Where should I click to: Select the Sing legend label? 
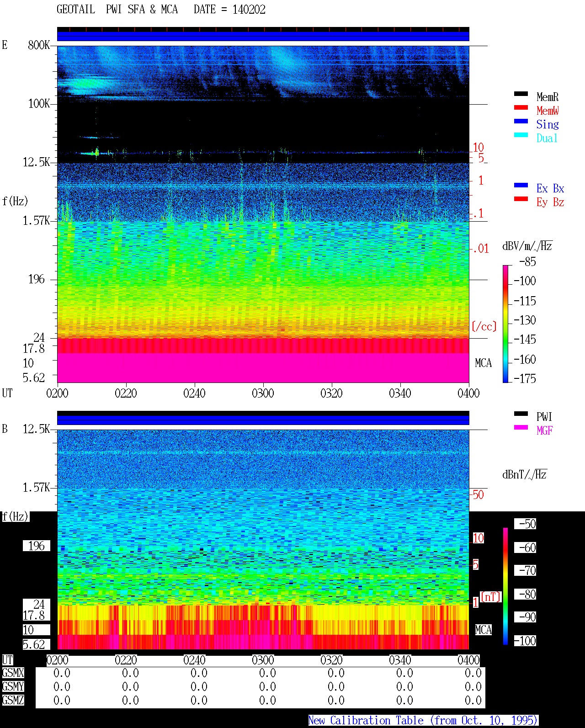tap(548, 124)
